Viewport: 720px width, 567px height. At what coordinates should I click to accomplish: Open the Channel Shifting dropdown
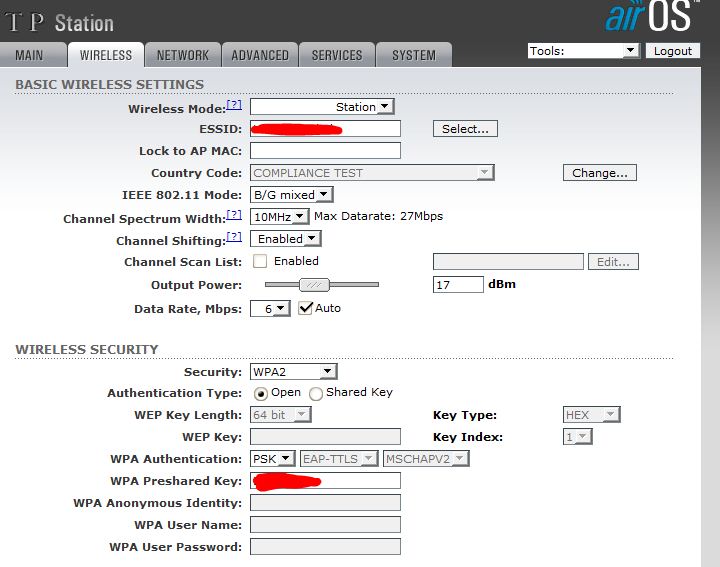pos(286,239)
